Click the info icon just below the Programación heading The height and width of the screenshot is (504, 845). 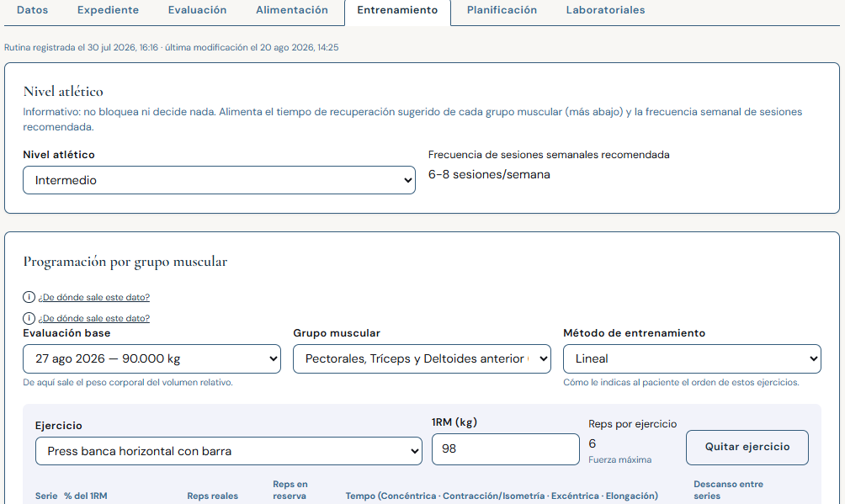tap(29, 297)
